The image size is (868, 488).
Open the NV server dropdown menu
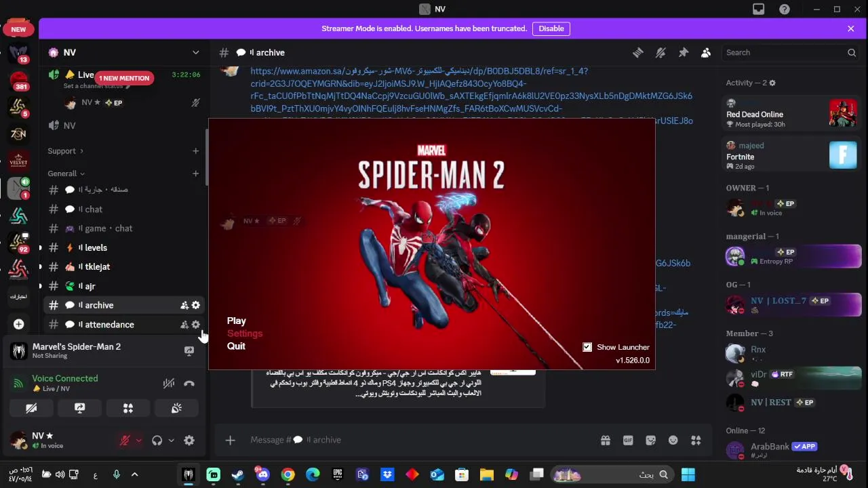[x=196, y=52]
